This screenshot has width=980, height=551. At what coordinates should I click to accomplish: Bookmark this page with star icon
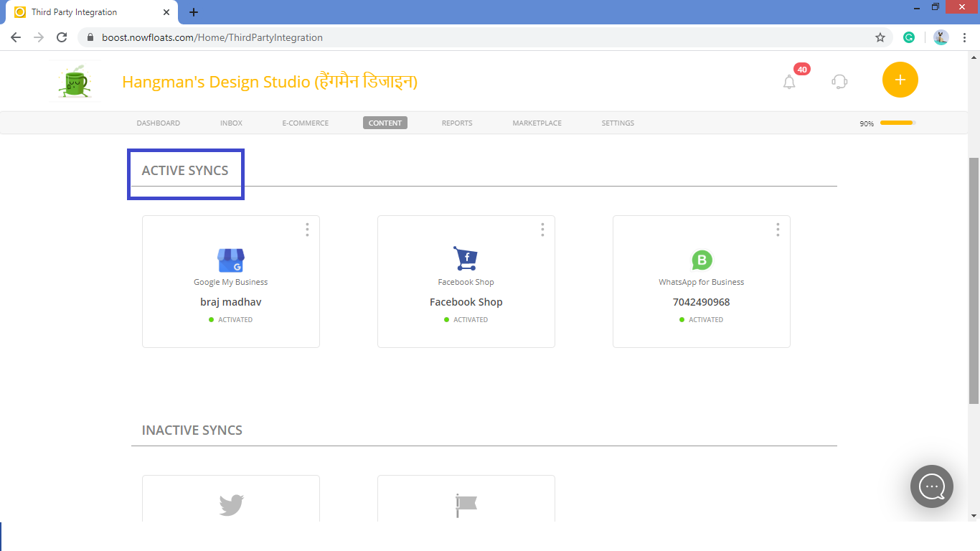[x=880, y=37]
